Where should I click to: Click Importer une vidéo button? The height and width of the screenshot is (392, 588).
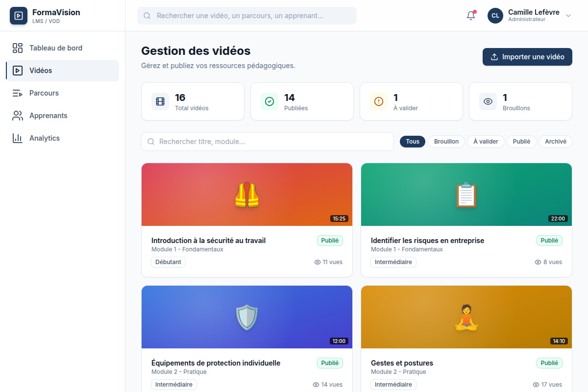527,57
